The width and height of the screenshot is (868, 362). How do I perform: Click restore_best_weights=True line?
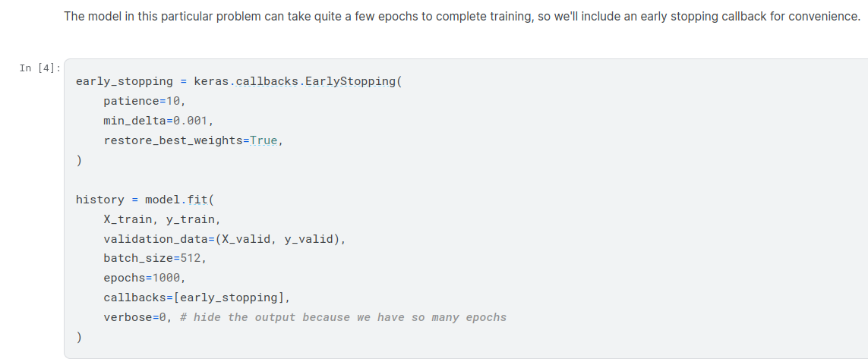pyautogui.click(x=193, y=140)
